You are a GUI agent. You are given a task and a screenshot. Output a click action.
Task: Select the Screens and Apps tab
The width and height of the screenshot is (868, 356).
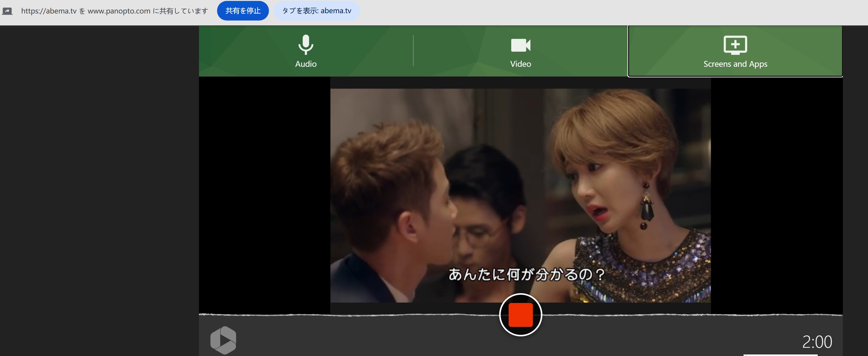pos(735,51)
